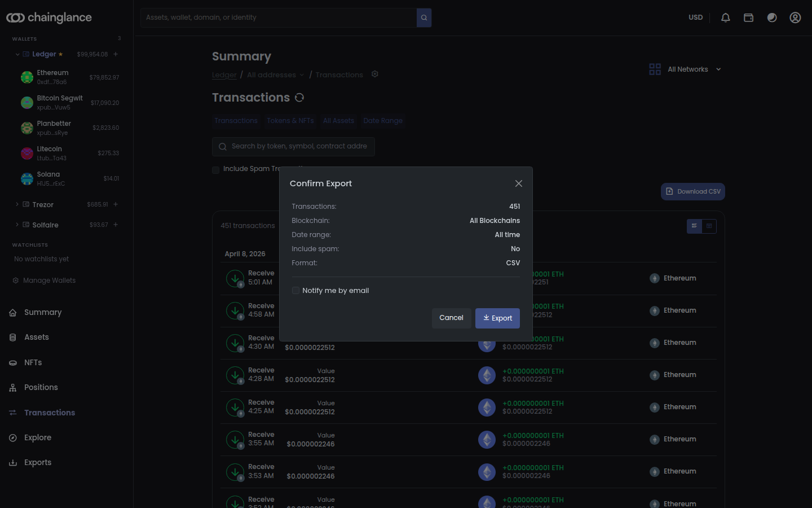Click the Planbetter account avatar
Screen dimensions: 812x508
click(x=27, y=128)
